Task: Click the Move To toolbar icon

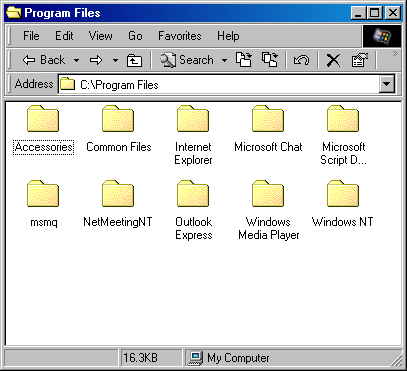Action: [244, 60]
